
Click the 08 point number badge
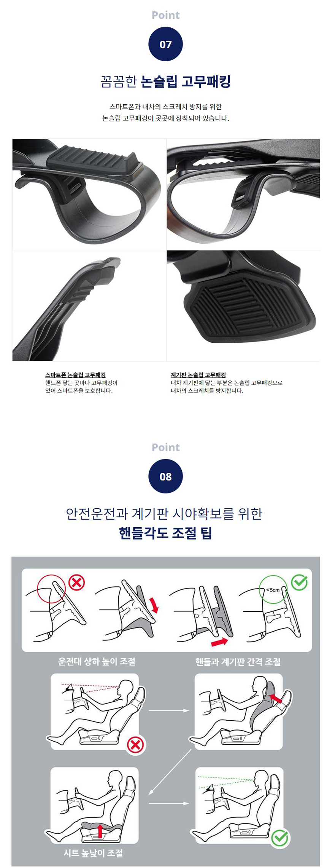click(x=165, y=476)
